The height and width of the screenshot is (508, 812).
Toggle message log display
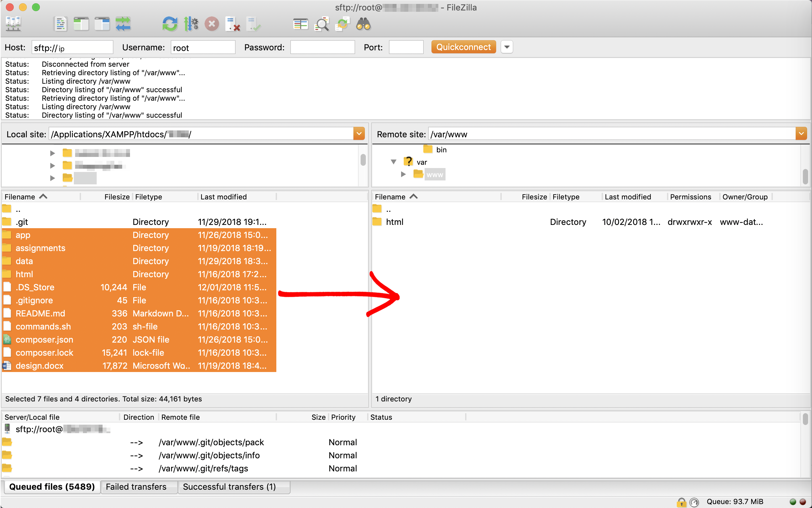point(60,24)
